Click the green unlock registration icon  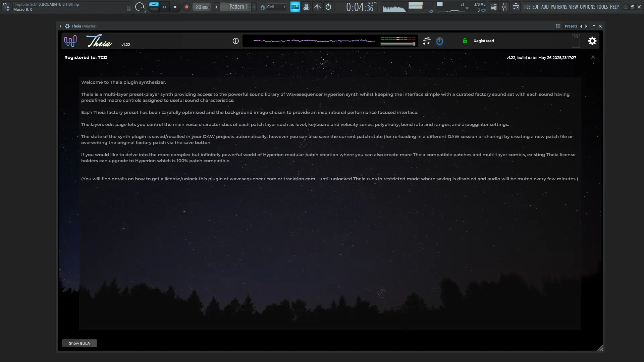tap(465, 41)
